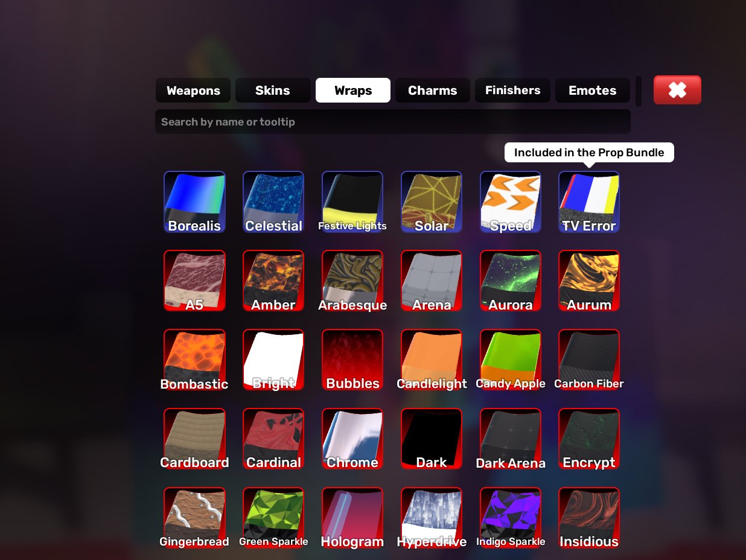The image size is (746, 560).
Task: Select the Encrypt wrap
Action: click(x=589, y=439)
